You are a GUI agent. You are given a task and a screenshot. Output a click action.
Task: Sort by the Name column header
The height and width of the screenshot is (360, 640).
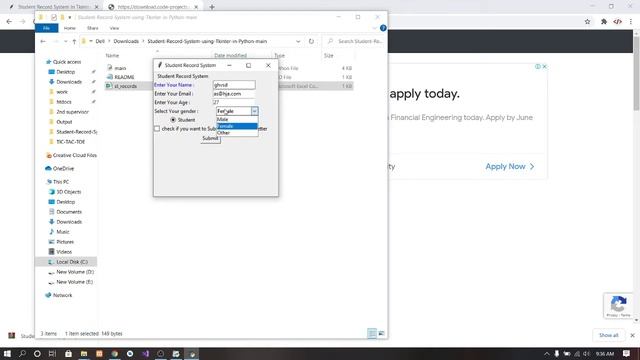pos(112,56)
